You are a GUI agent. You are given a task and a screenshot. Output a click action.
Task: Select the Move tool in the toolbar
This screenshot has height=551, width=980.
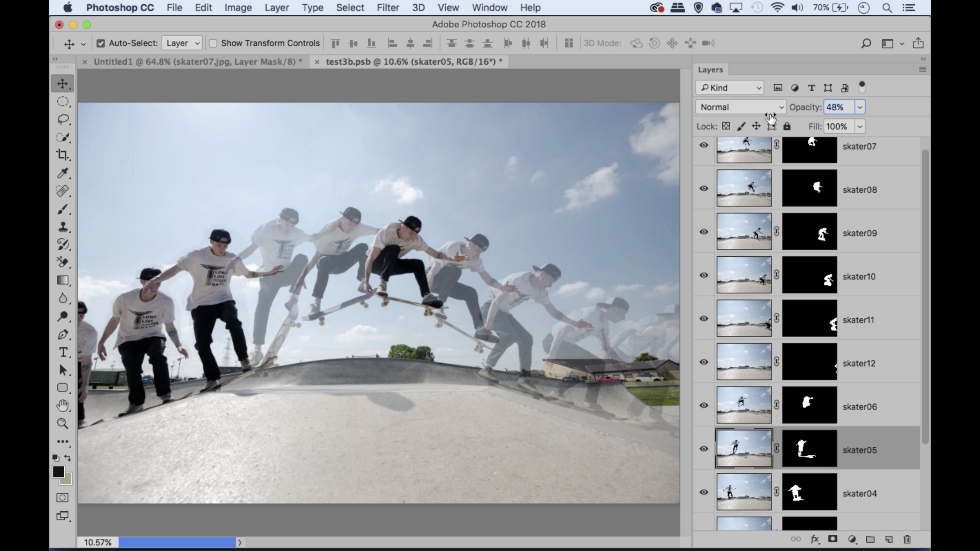[x=62, y=83]
